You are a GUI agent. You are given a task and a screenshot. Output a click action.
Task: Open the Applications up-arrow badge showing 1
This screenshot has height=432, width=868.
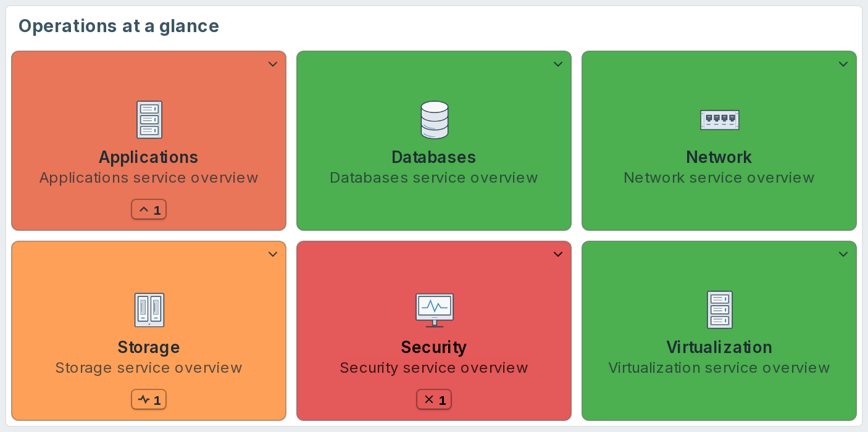pyautogui.click(x=149, y=210)
